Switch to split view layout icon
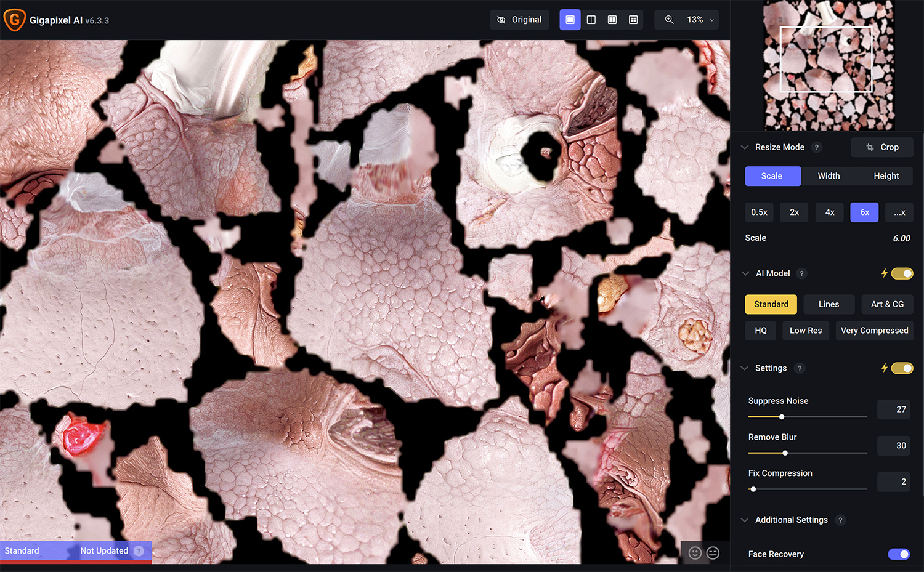The width and height of the screenshot is (924, 572). click(x=591, y=20)
